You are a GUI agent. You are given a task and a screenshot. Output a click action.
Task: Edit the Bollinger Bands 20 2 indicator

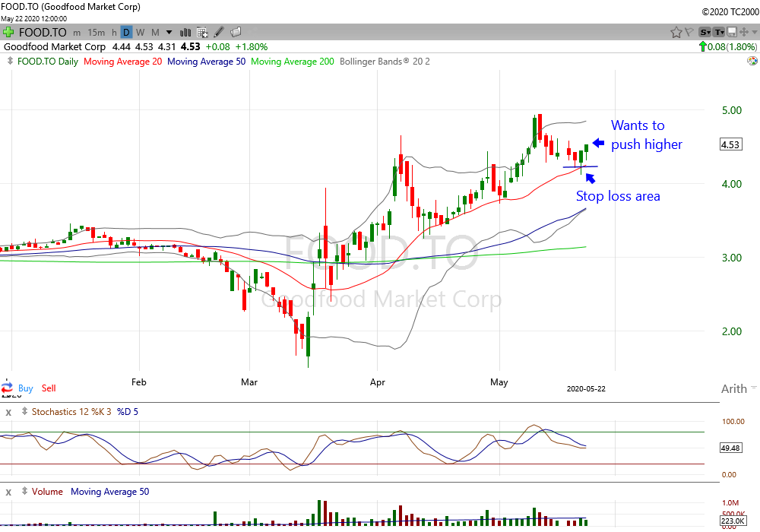pos(385,61)
